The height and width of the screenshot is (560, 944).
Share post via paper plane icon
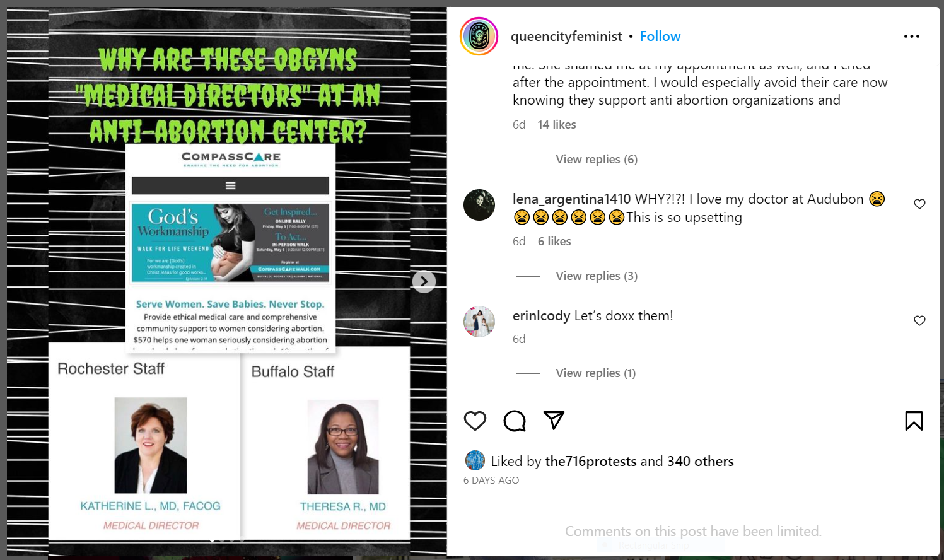tap(554, 420)
